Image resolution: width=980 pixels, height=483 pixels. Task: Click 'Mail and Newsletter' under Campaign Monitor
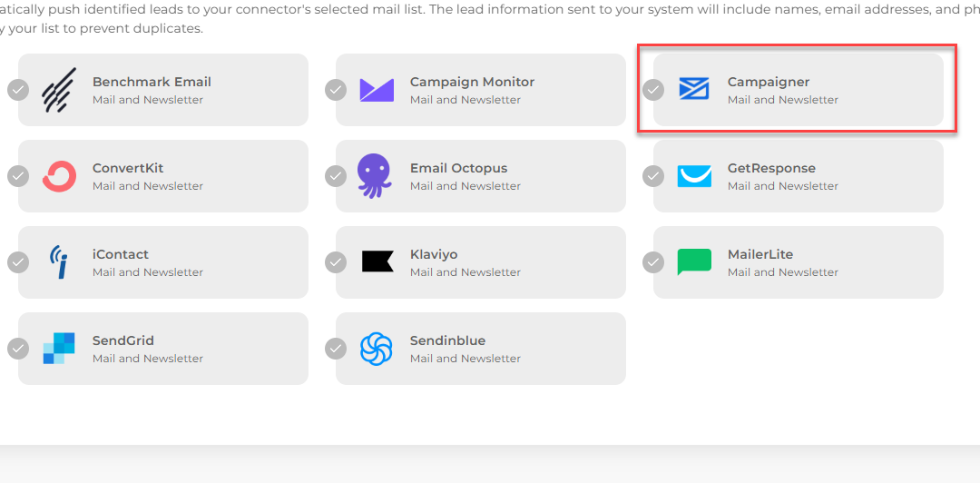(465, 100)
